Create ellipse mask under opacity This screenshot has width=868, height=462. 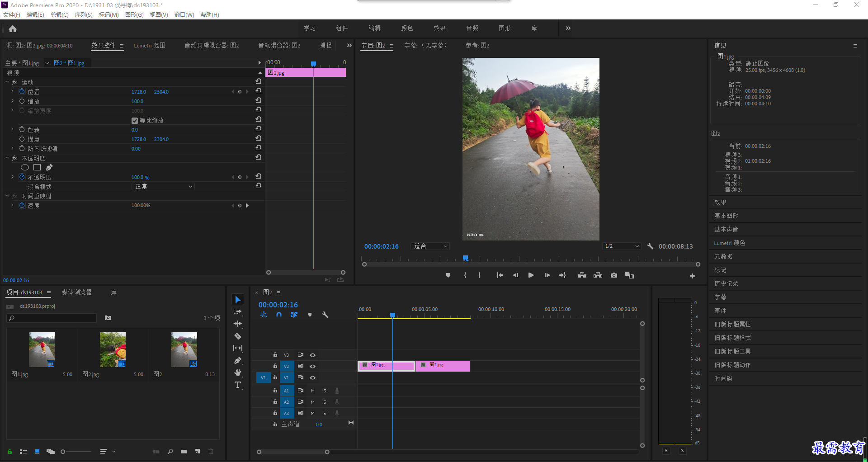coord(25,168)
